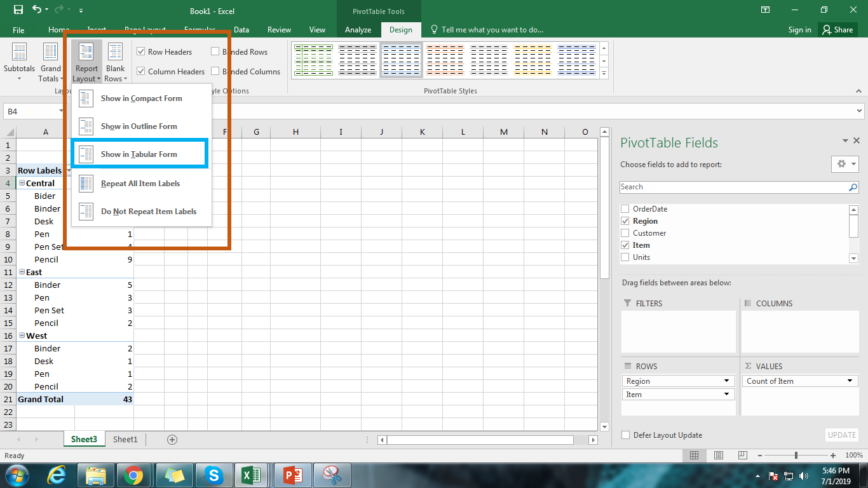This screenshot has width=868, height=488.
Task: Open the Item row field dropdown
Action: [726, 395]
